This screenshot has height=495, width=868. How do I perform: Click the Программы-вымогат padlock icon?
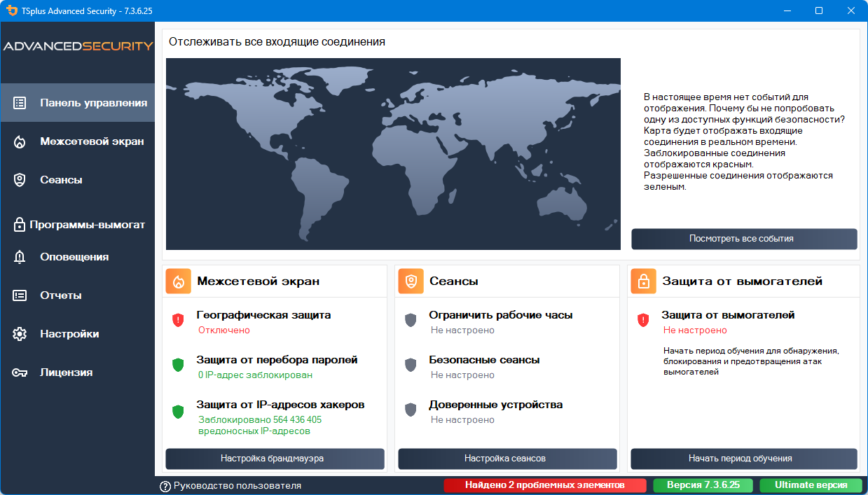point(20,225)
